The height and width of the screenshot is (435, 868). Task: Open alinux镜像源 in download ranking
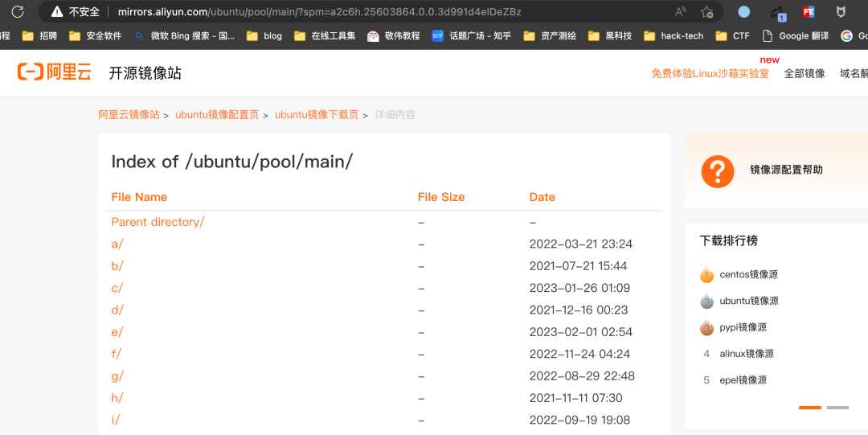(747, 354)
